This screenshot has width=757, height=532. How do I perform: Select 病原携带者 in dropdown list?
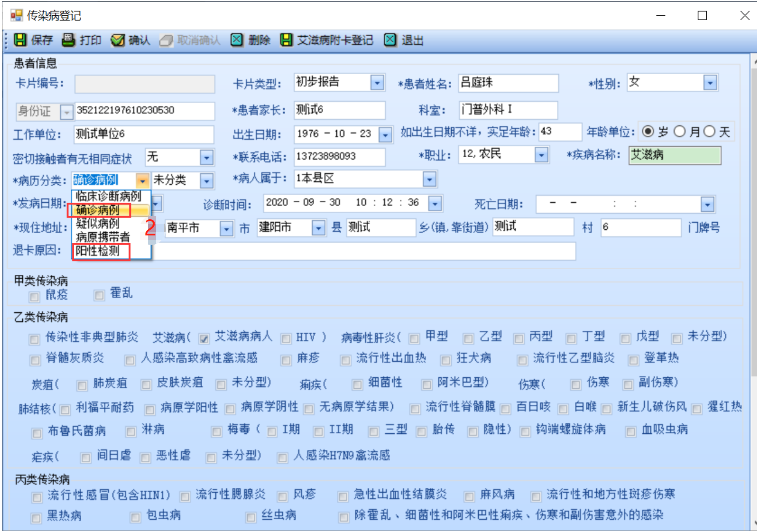coord(111,237)
